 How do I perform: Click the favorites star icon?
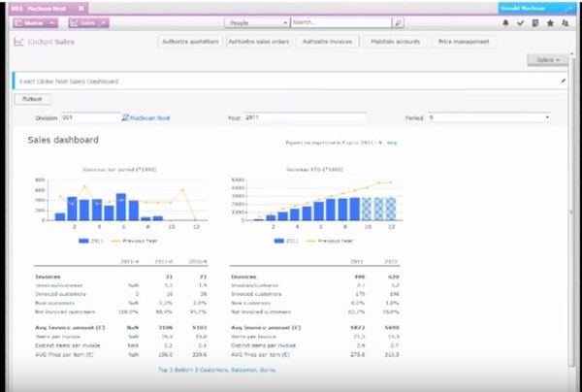[550, 21]
